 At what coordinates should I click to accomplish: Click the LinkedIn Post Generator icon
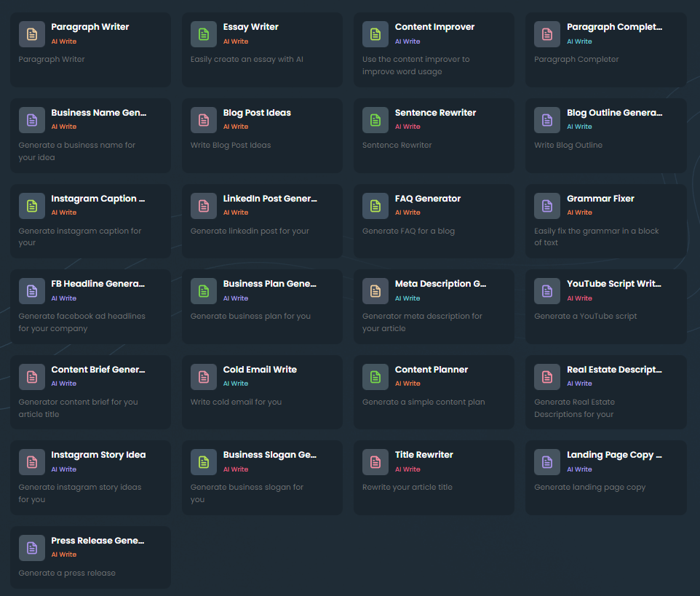click(x=204, y=206)
